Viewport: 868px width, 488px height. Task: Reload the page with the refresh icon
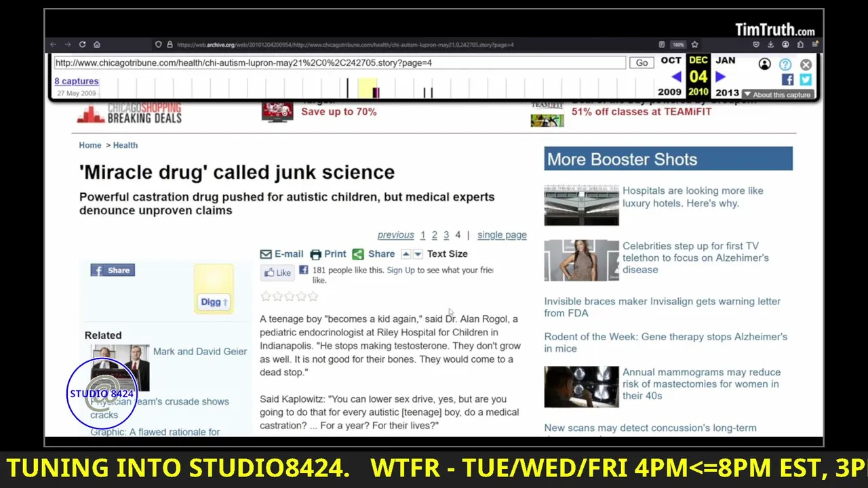[x=82, y=45]
